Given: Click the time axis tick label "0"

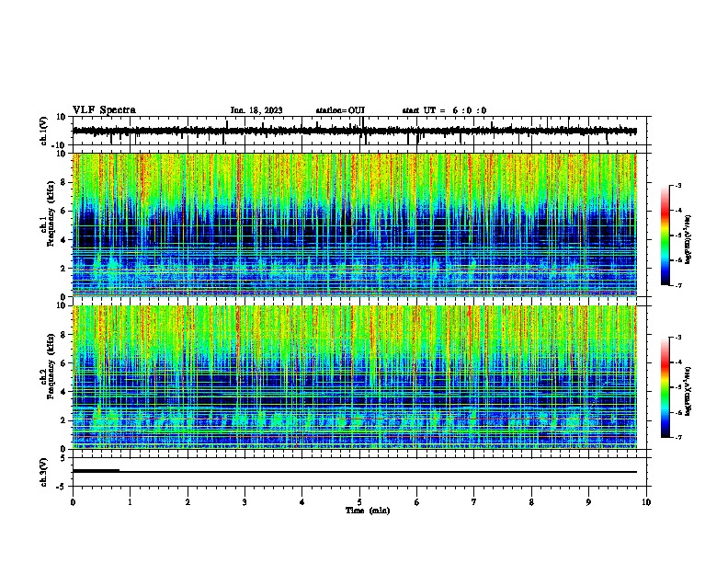Looking at the screenshot, I should point(73,502).
